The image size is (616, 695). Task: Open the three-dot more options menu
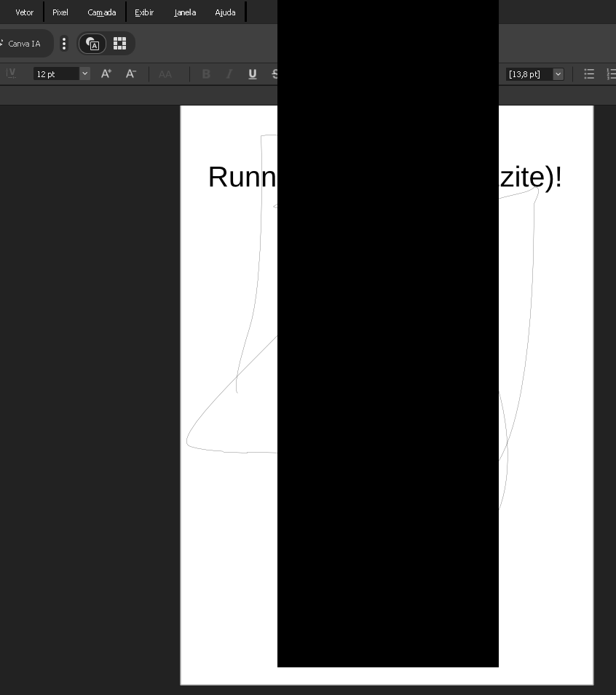point(64,44)
